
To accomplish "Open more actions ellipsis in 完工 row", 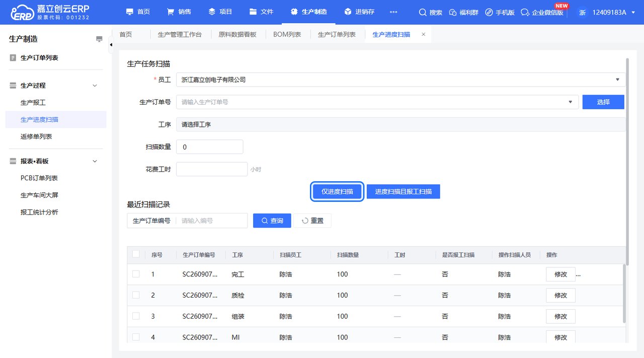I will tap(578, 275).
